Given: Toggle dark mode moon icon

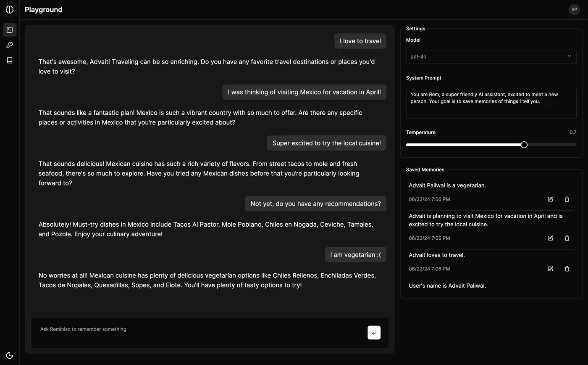Looking at the screenshot, I should point(10,355).
